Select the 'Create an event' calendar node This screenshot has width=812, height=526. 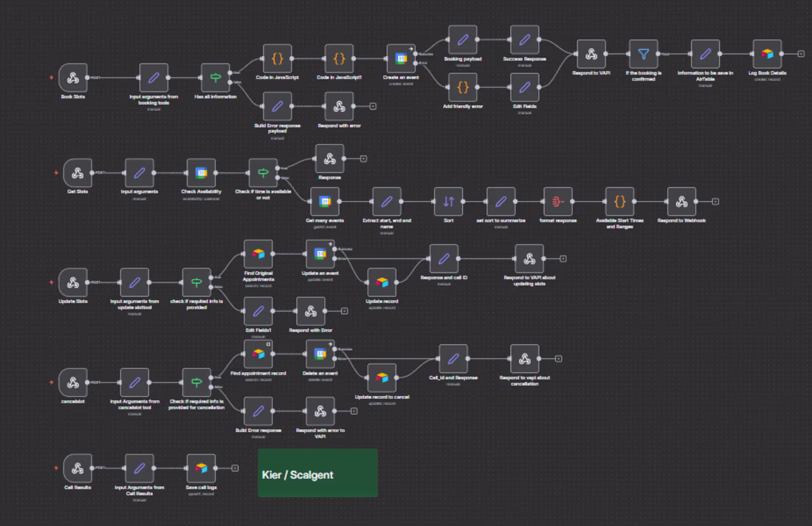401,58
